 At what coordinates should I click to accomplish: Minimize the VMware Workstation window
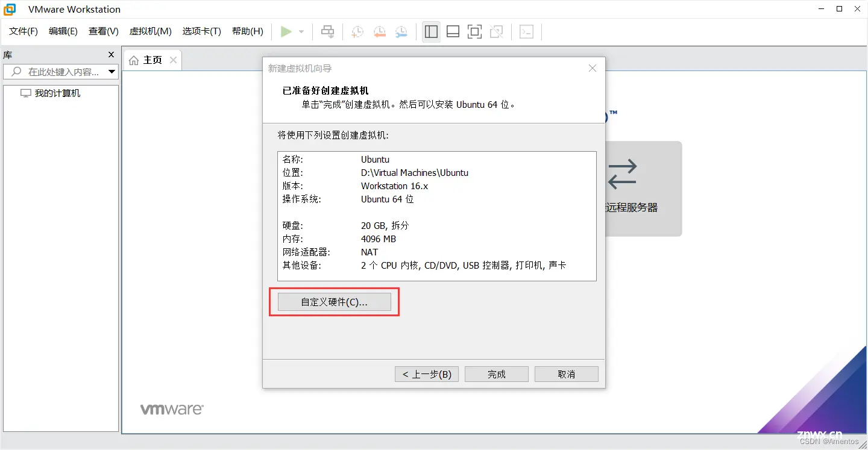pos(820,8)
